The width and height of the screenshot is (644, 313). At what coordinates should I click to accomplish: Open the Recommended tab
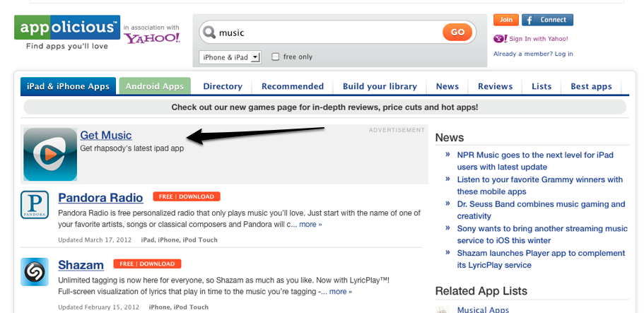click(293, 86)
